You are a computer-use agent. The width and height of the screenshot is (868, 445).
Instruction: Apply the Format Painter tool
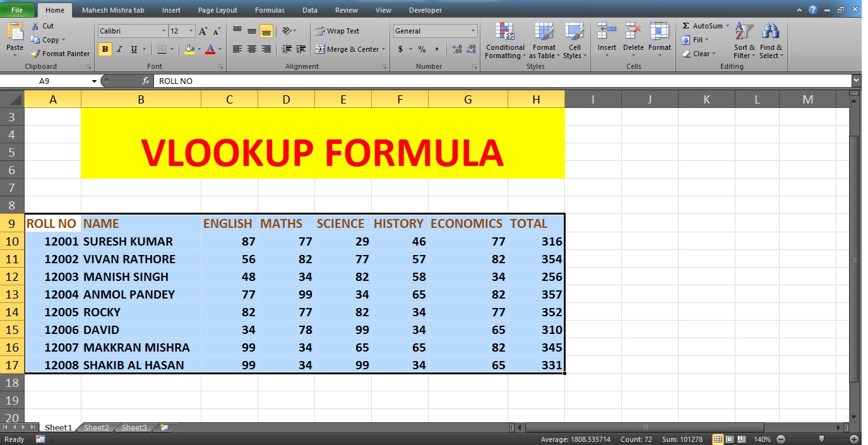pyautogui.click(x=60, y=54)
